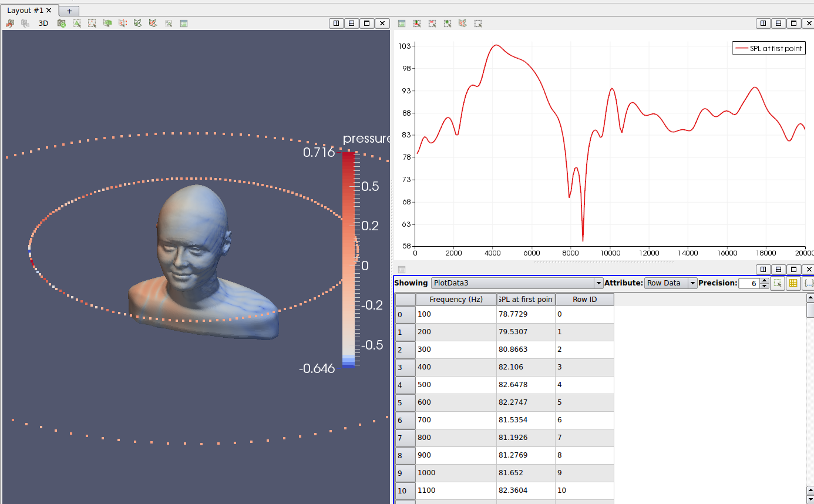Screen dimensions: 814x504
Task: Toggle cell connectivity braces button in spreadsheet
Action: [x=808, y=283]
